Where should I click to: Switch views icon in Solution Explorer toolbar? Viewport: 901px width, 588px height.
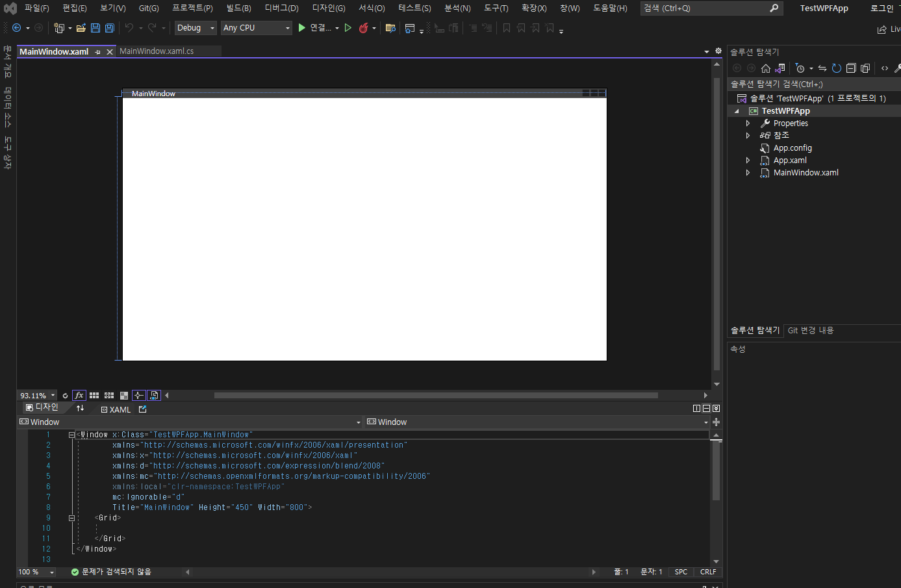[x=780, y=68]
